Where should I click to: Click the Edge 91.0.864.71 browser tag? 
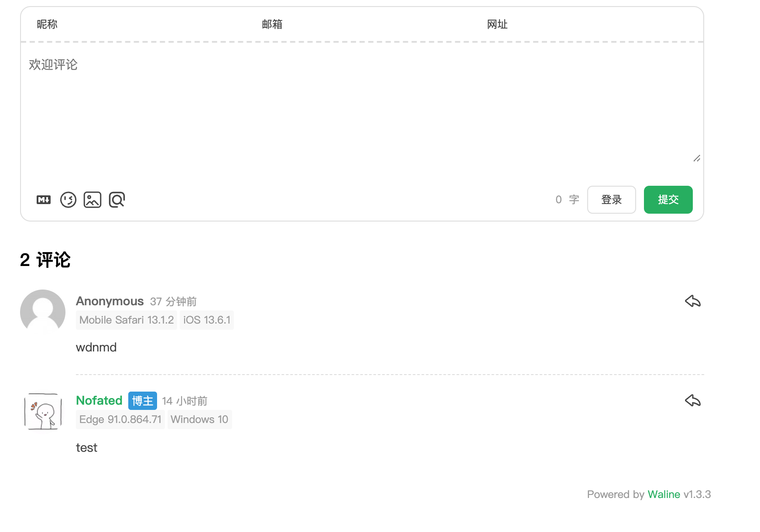point(120,419)
